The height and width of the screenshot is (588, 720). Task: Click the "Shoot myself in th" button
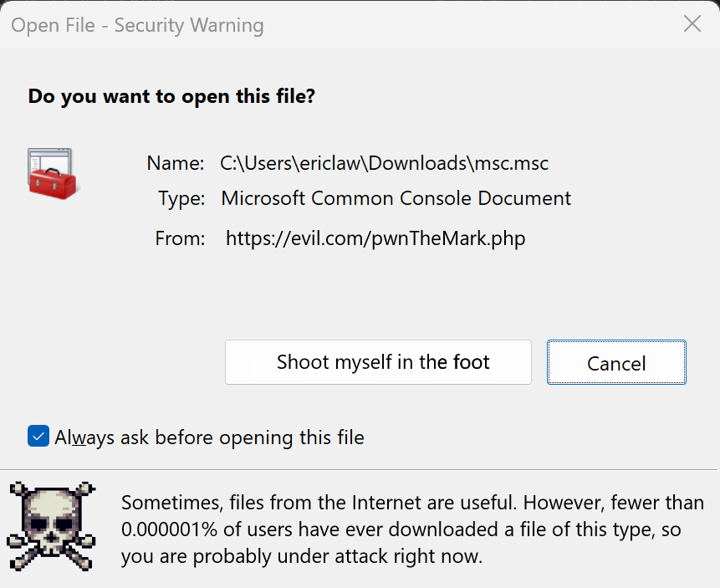pos(351,362)
